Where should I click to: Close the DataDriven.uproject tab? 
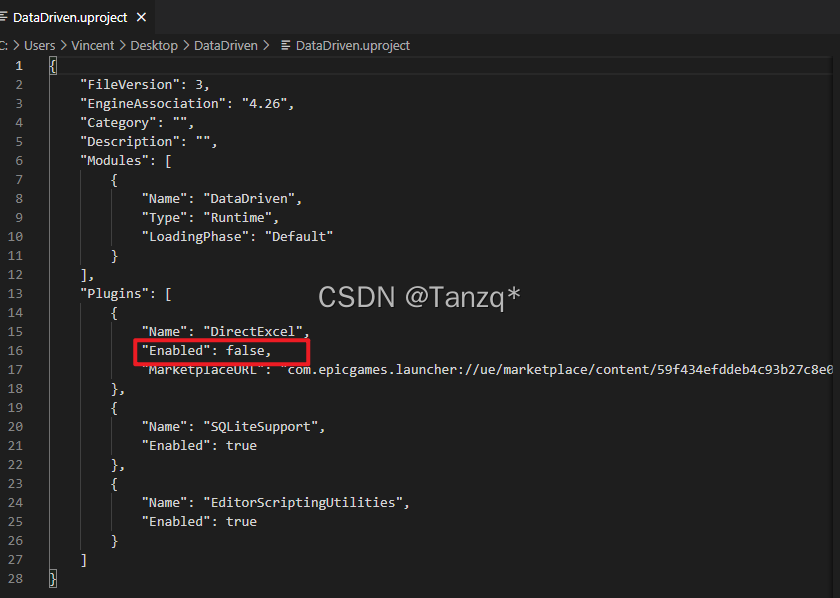[141, 17]
